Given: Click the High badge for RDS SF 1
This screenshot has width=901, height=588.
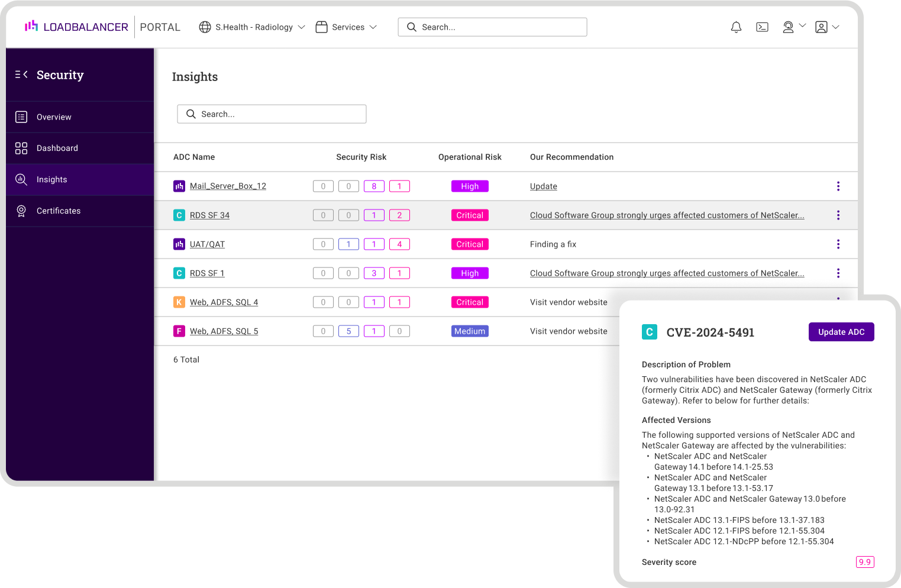Looking at the screenshot, I should tap(470, 273).
